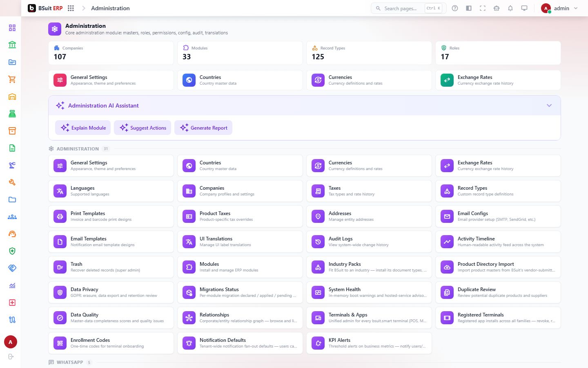Open notifications bell icon
This screenshot has width=588, height=368.
(x=510, y=8)
